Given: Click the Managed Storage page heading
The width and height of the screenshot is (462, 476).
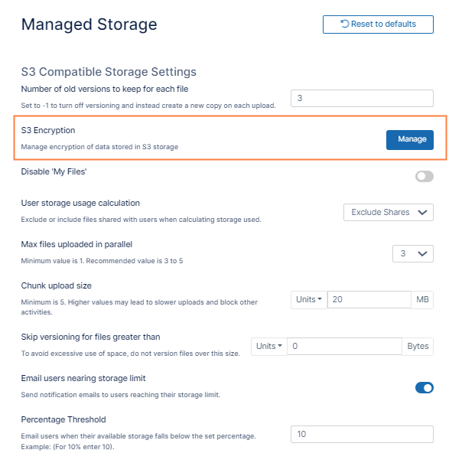Looking at the screenshot, I should click(89, 24).
